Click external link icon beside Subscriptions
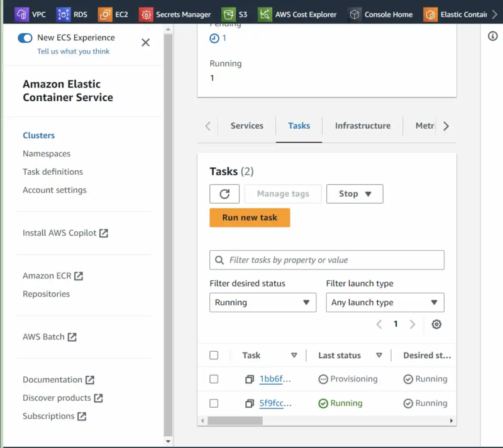This screenshot has height=448, width=503. pyautogui.click(x=82, y=417)
